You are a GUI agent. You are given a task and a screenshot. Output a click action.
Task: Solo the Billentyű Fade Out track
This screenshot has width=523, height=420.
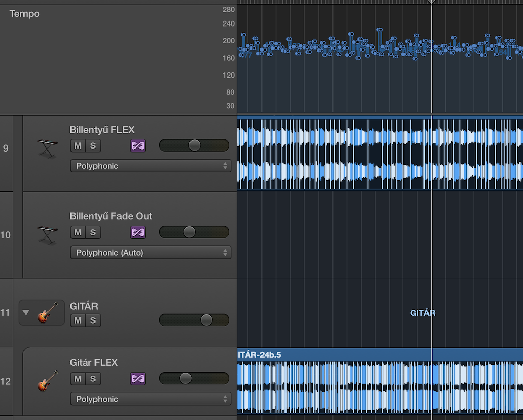point(93,233)
